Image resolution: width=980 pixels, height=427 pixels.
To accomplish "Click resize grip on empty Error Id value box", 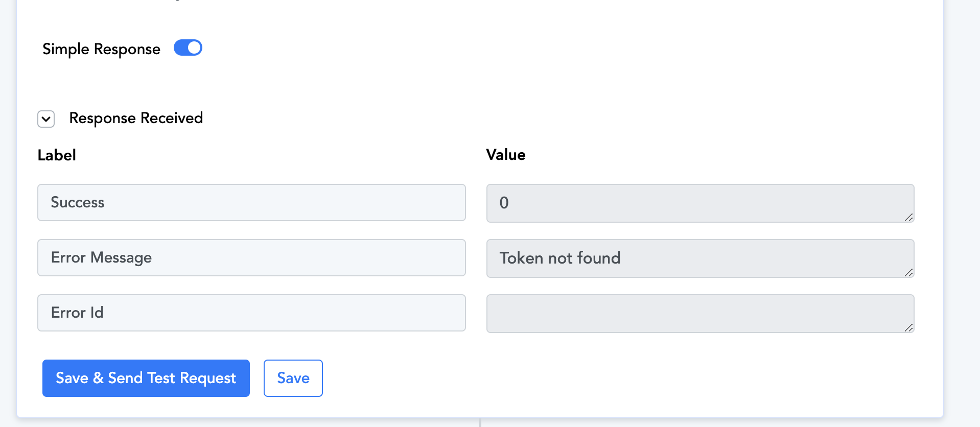I will coord(908,328).
